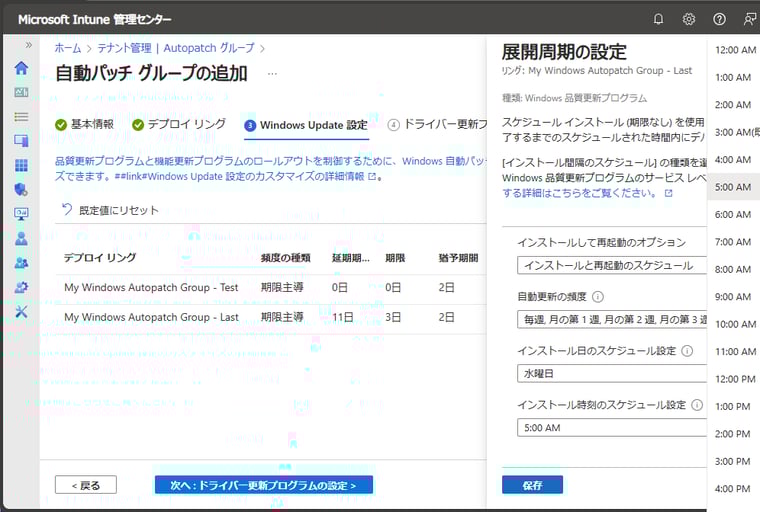760x512 pixels.
Task: Click the 3日 deadline value in Last row
Action: coord(393,317)
